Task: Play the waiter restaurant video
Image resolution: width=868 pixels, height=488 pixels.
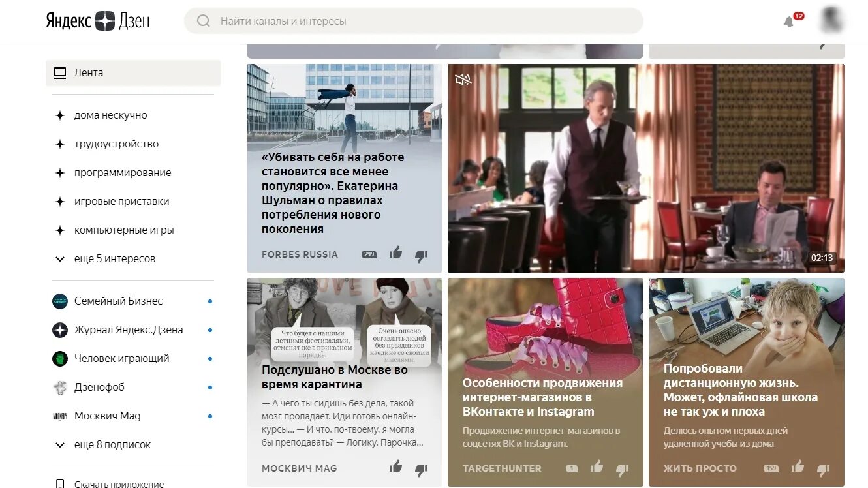Action: point(646,168)
